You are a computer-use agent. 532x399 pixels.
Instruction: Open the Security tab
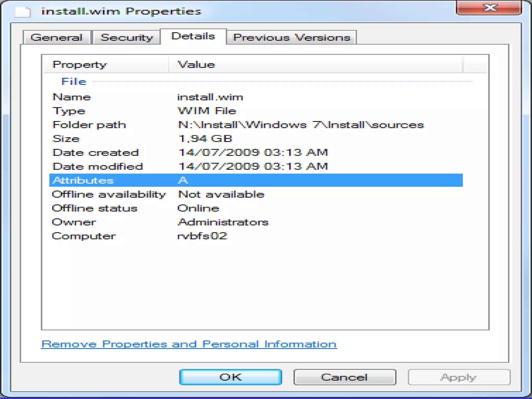pos(127,37)
